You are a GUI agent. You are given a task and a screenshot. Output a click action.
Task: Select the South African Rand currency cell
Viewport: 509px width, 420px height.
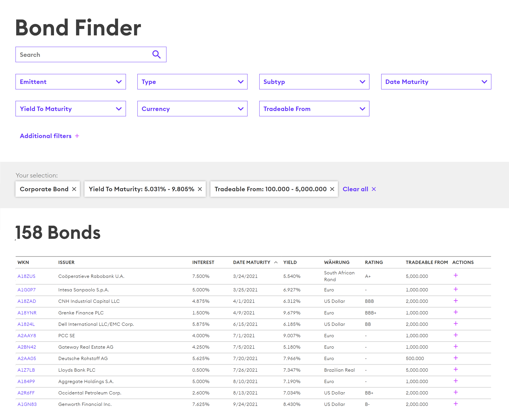pyautogui.click(x=339, y=276)
